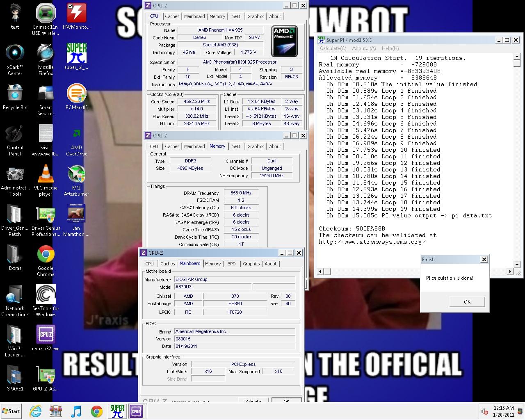Launch PCMark05 from desktop
The height and width of the screenshot is (420, 525).
point(76,97)
